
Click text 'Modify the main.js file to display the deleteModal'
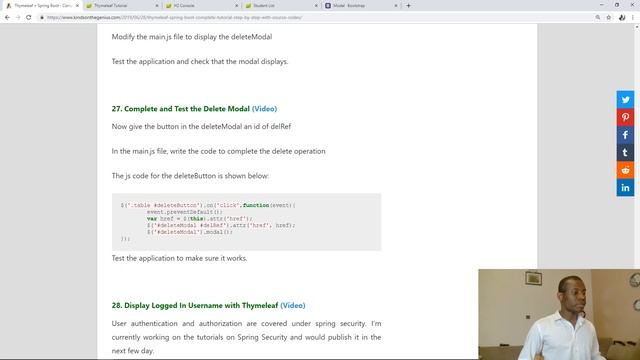coord(192,37)
